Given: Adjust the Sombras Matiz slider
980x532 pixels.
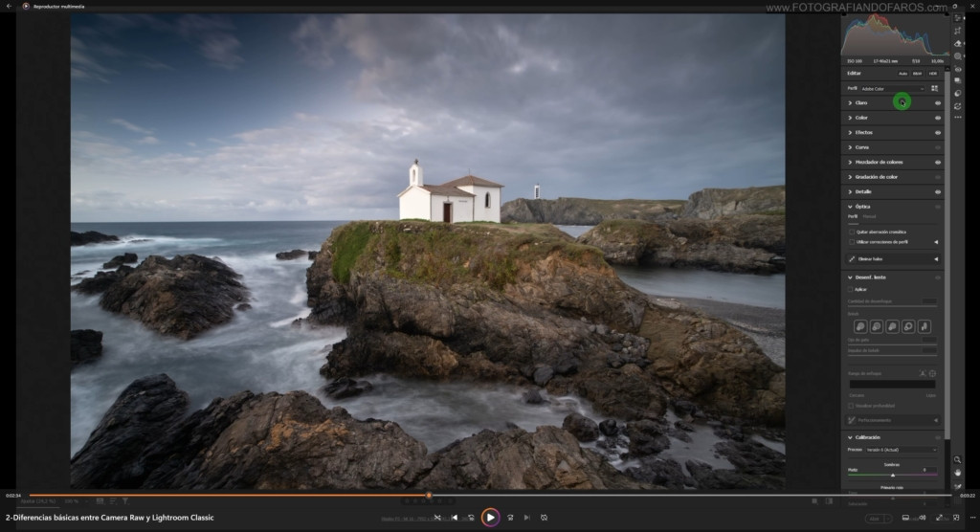Looking at the screenshot, I should [893, 476].
